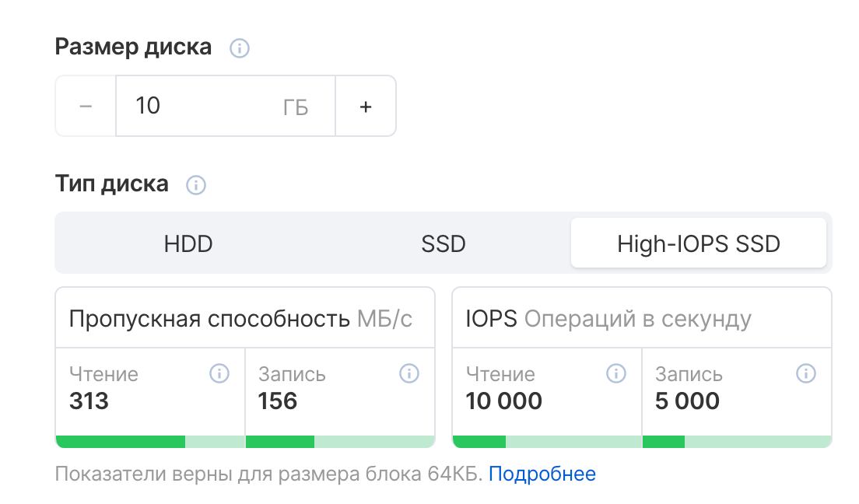The height and width of the screenshot is (504, 859).
Task: Click info icon next to Размер диска
Action: coord(240,48)
